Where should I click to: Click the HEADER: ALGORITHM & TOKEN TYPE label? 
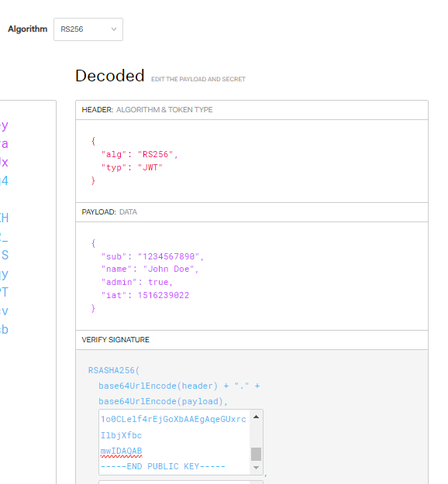click(x=147, y=110)
